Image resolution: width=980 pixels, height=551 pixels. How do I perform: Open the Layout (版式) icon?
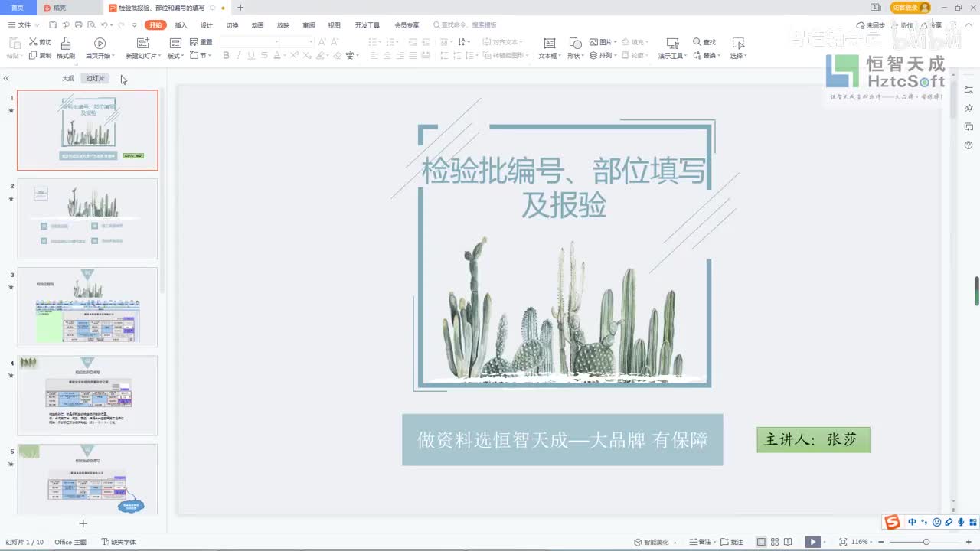click(x=175, y=44)
